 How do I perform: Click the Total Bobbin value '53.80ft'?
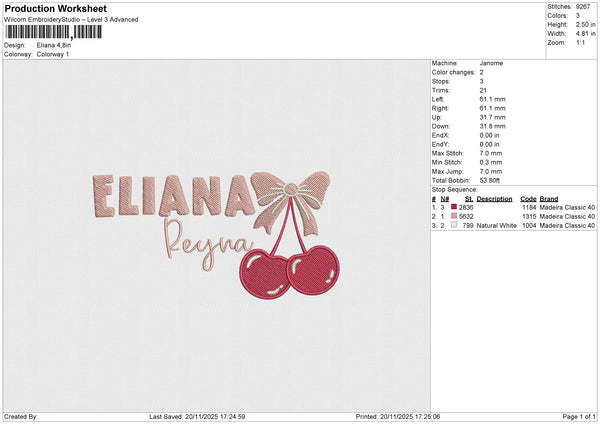pyautogui.click(x=490, y=180)
